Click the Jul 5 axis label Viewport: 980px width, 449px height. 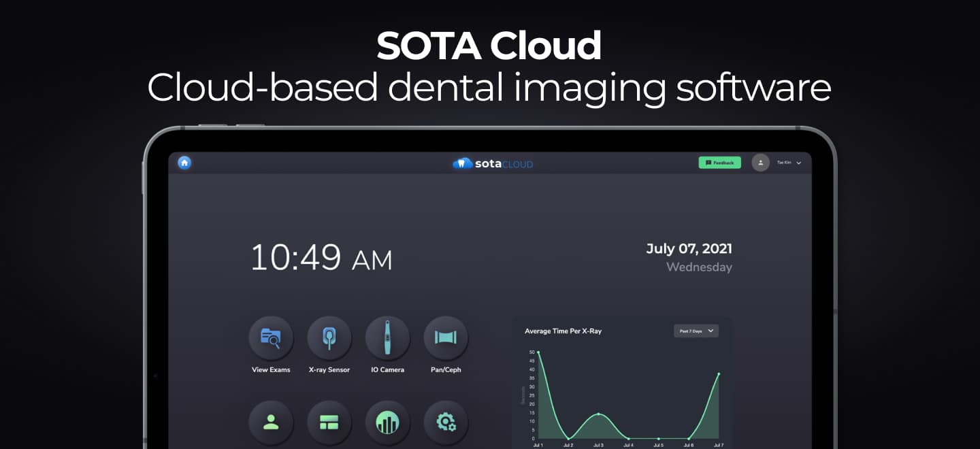click(x=658, y=446)
